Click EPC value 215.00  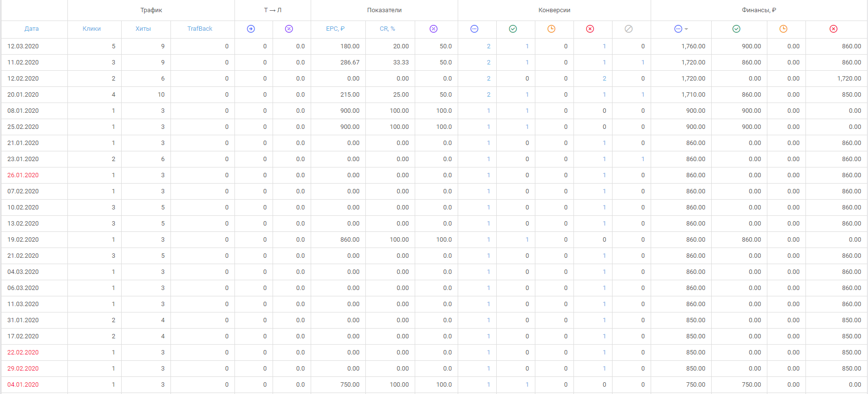point(350,95)
